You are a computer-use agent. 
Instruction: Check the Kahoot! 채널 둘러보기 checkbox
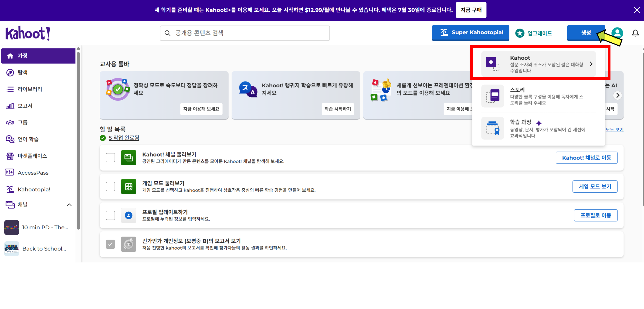coord(110,158)
